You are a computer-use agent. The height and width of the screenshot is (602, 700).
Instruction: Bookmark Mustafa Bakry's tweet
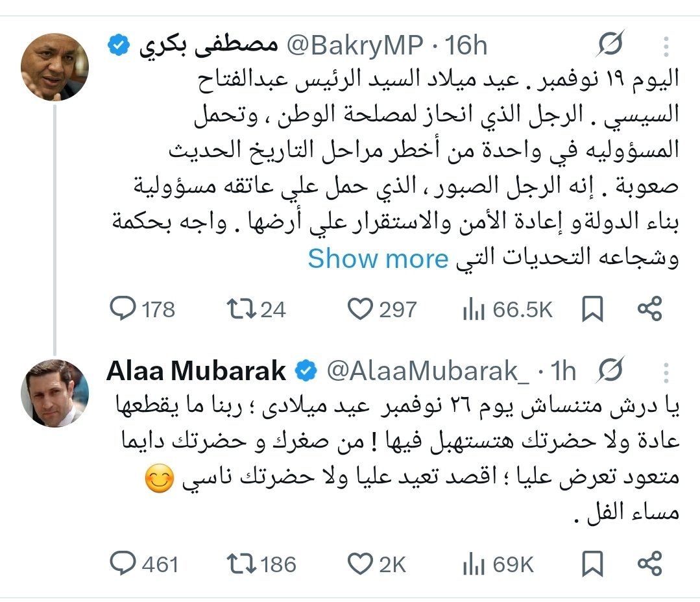point(592,309)
